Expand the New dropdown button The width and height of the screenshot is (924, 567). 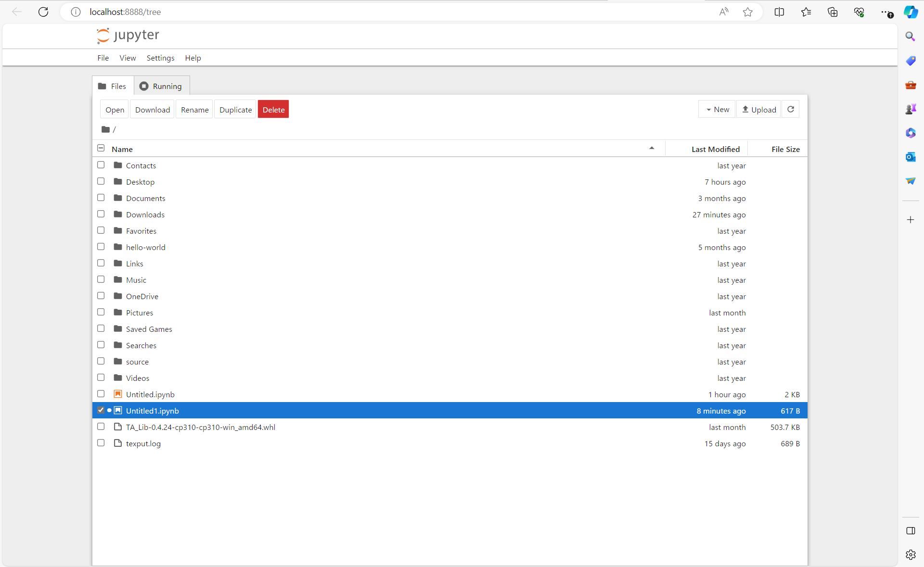point(717,110)
